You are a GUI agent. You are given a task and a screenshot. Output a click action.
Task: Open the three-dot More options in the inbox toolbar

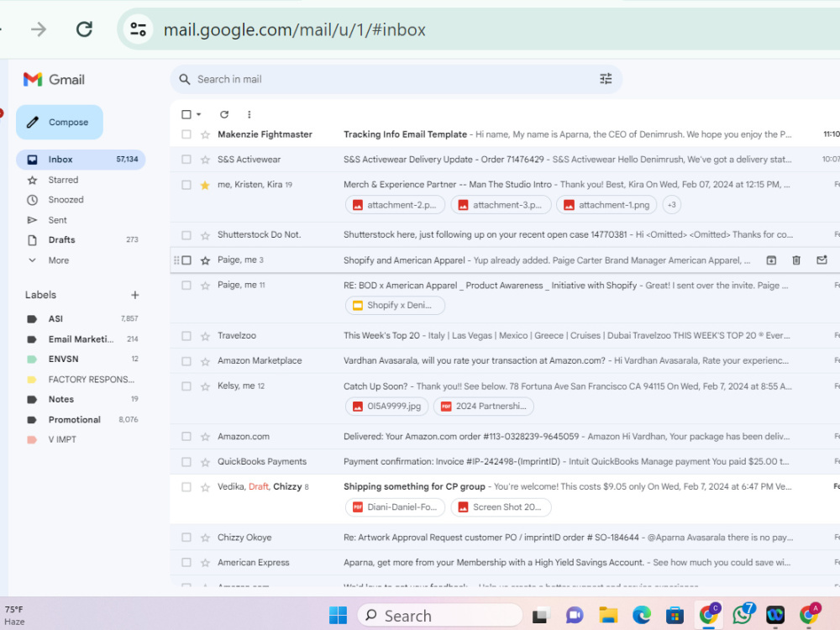[249, 114]
